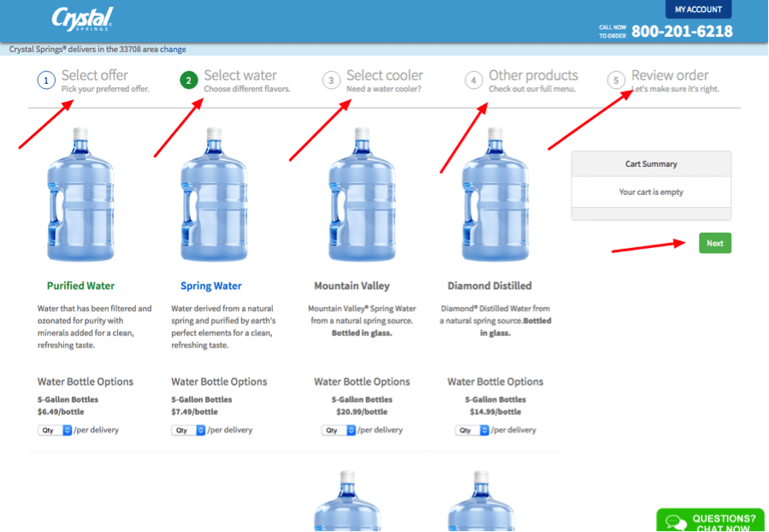The height and width of the screenshot is (532, 769).
Task: Click the Crystal Springs logo
Action: coord(82,19)
